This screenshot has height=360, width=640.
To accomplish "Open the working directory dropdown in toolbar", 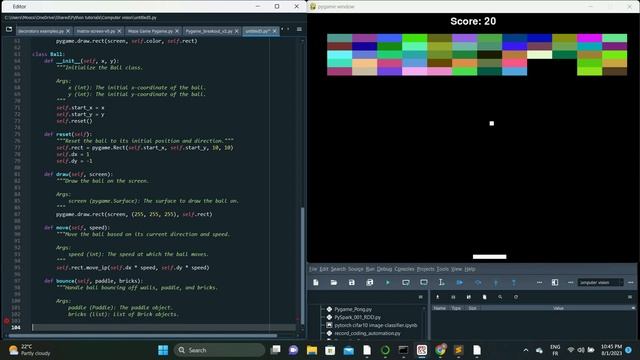I will pyautogui.click(x=601, y=282).
